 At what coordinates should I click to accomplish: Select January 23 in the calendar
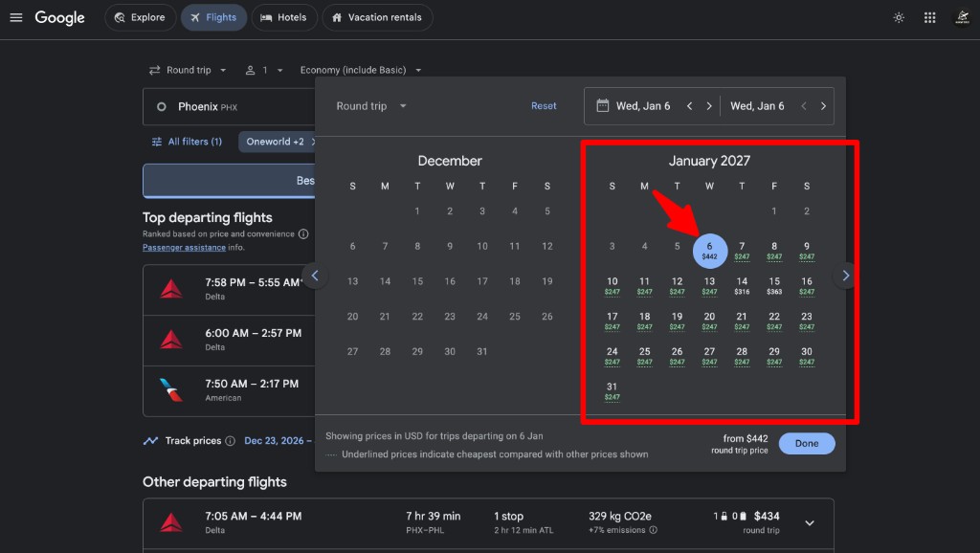[x=807, y=321]
